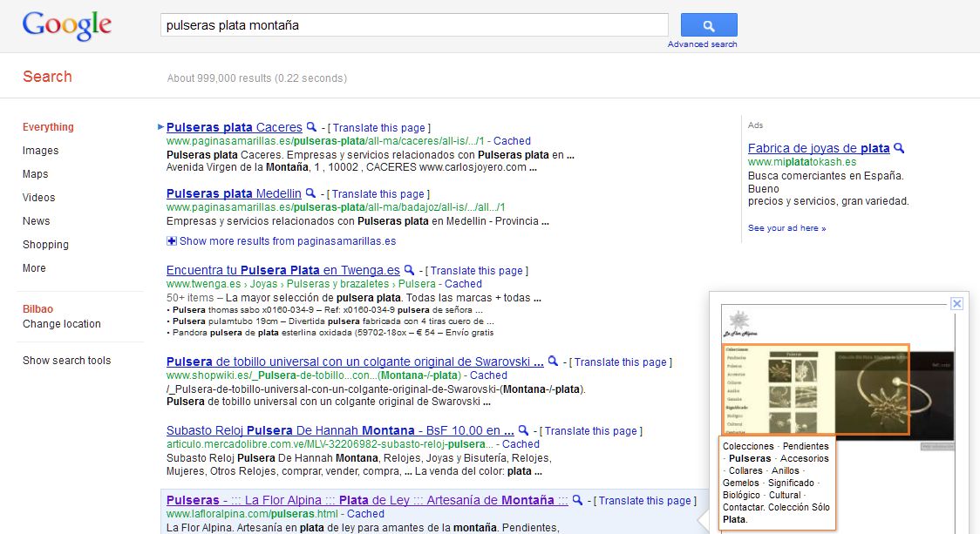Open Fabrica de joyas de plata ad

[x=819, y=148]
